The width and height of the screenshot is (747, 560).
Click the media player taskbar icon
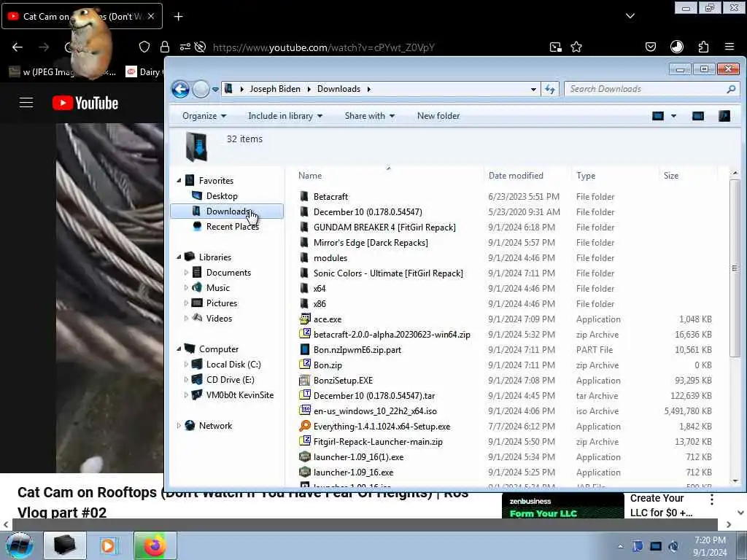point(108,545)
